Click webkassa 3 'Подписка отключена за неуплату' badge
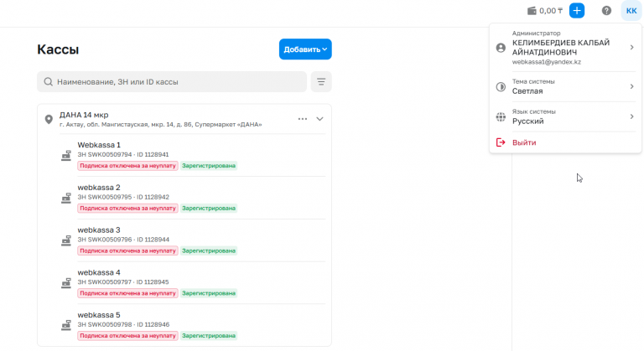Viewport: 644px width, 351px height. pos(127,250)
